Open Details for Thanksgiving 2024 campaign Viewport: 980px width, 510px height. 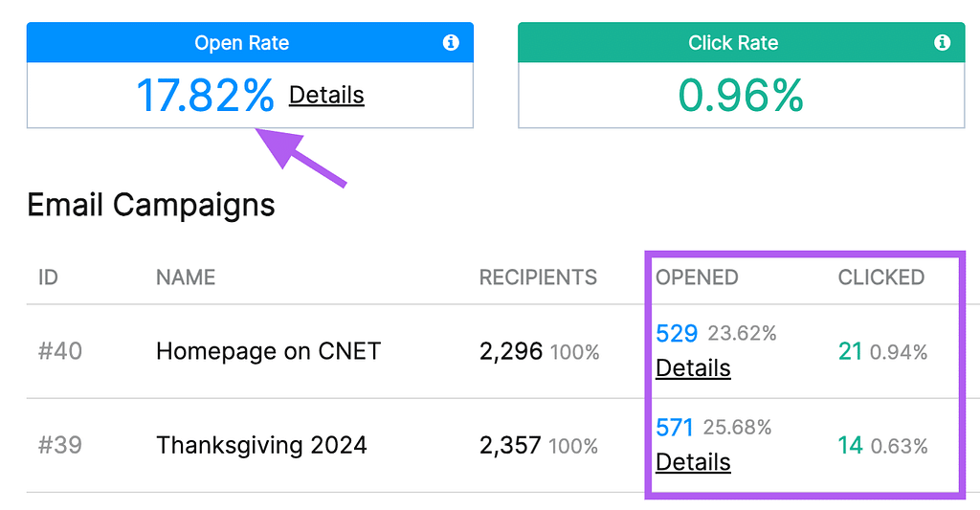(x=693, y=462)
